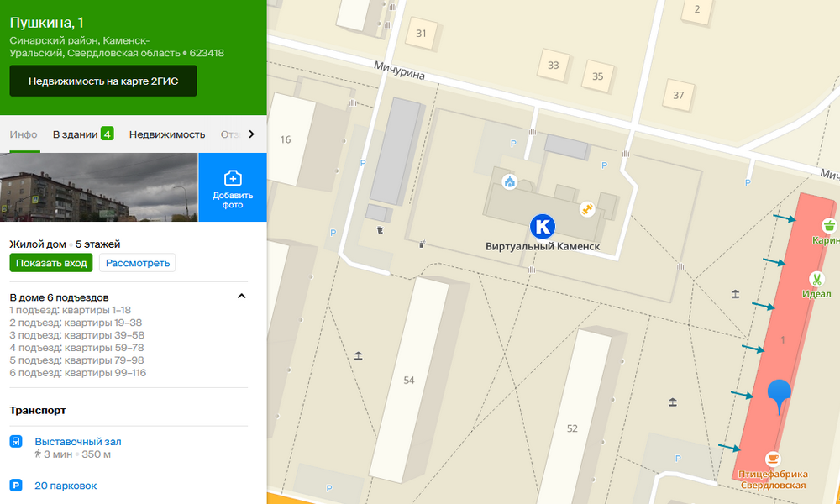Open the building photo thumbnail

pos(98,187)
